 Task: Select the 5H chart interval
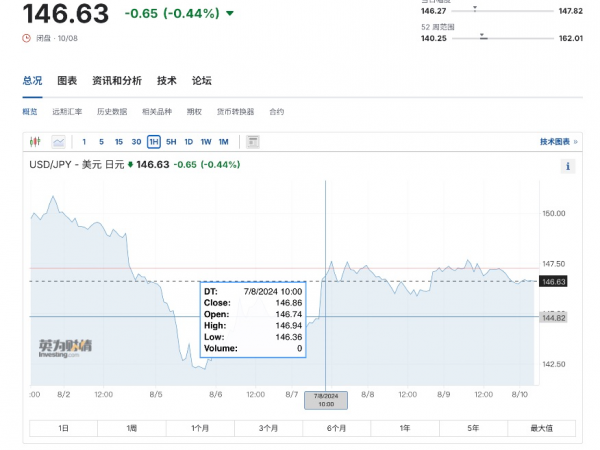171,142
